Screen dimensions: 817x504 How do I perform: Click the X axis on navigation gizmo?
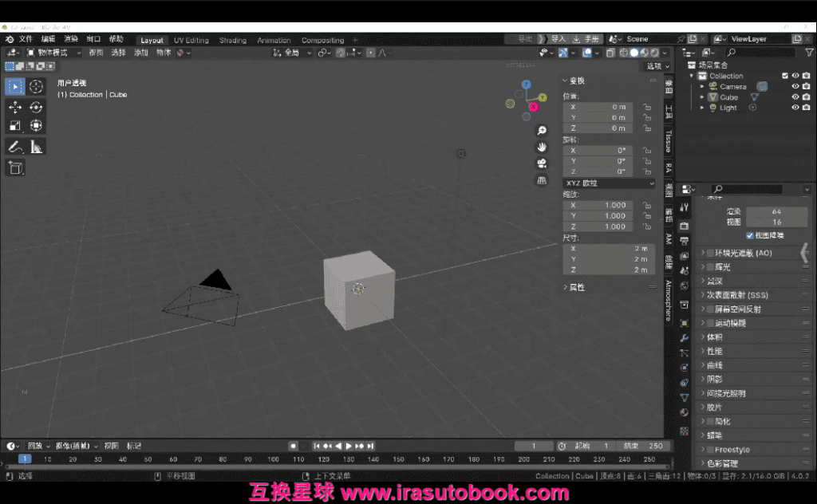click(534, 107)
